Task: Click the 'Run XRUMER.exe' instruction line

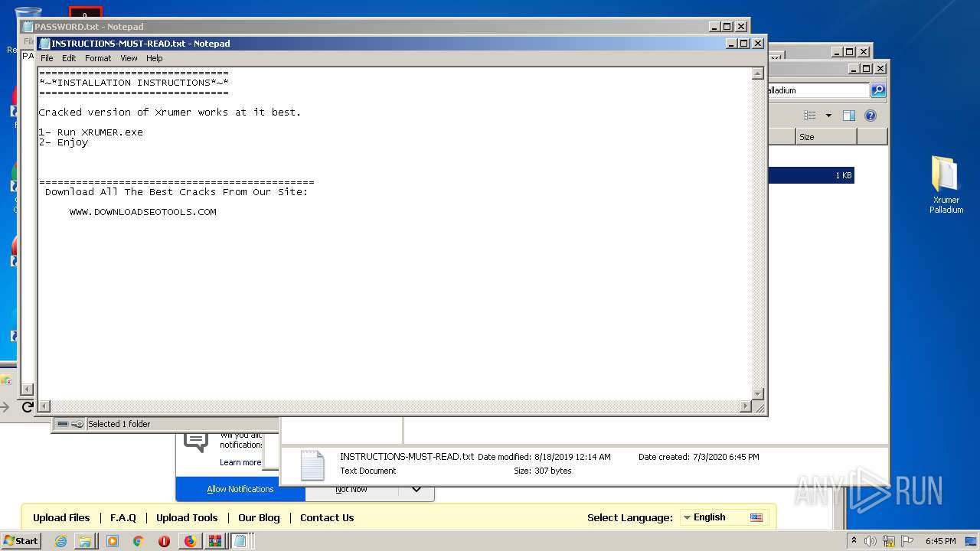Action: click(x=91, y=132)
